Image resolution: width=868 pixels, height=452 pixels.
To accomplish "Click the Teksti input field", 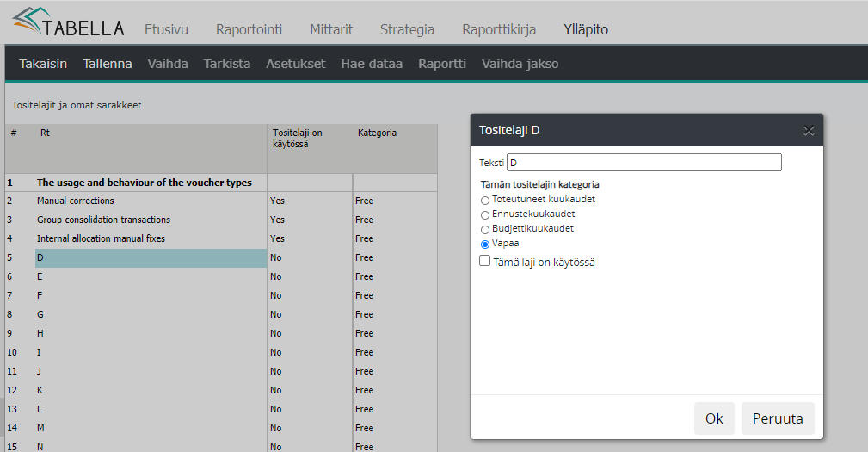I will [643, 162].
